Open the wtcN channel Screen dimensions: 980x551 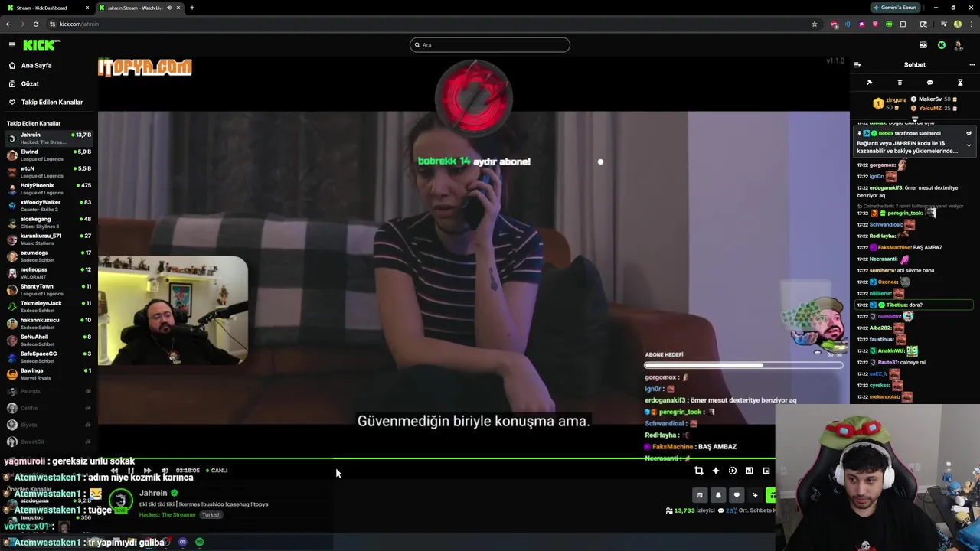[x=49, y=172]
